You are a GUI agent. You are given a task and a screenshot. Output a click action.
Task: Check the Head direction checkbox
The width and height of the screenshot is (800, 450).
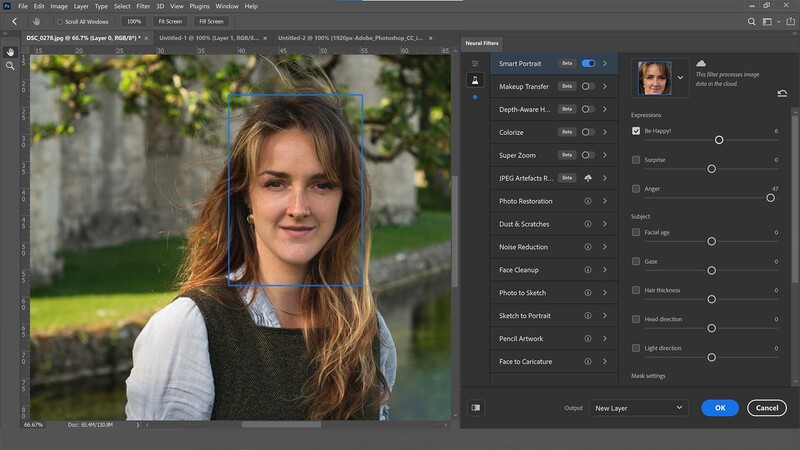coord(636,319)
